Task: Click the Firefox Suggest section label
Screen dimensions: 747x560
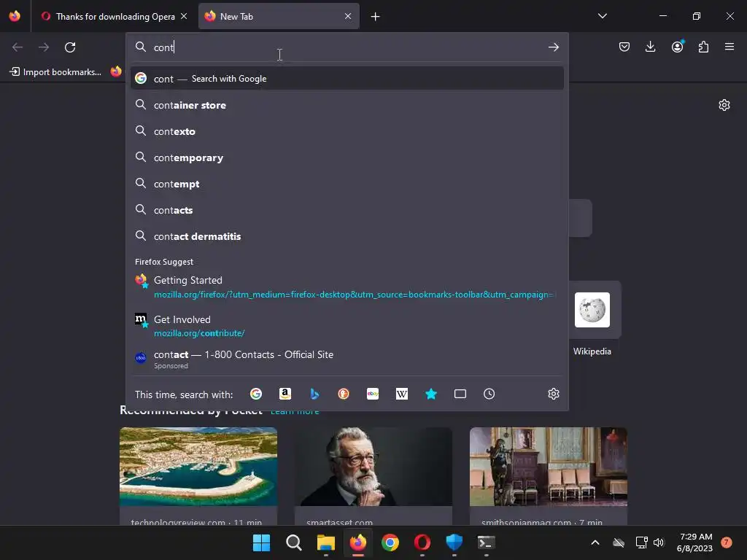Action: (164, 262)
